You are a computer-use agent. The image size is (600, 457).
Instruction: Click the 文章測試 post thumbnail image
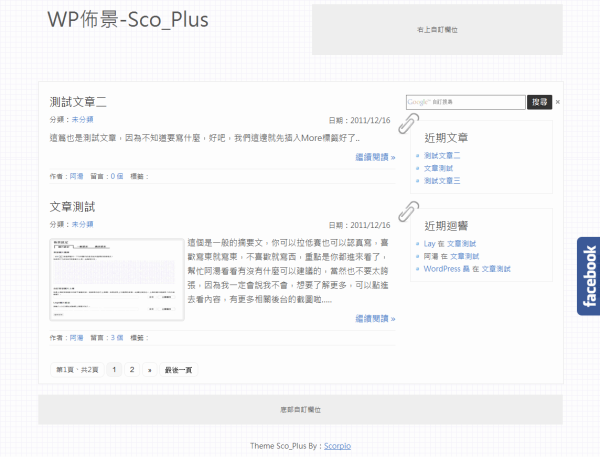[x=117, y=280]
